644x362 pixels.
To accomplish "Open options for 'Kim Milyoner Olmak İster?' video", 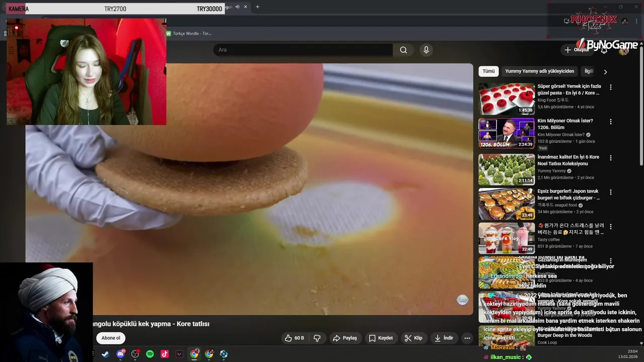I will click(611, 122).
